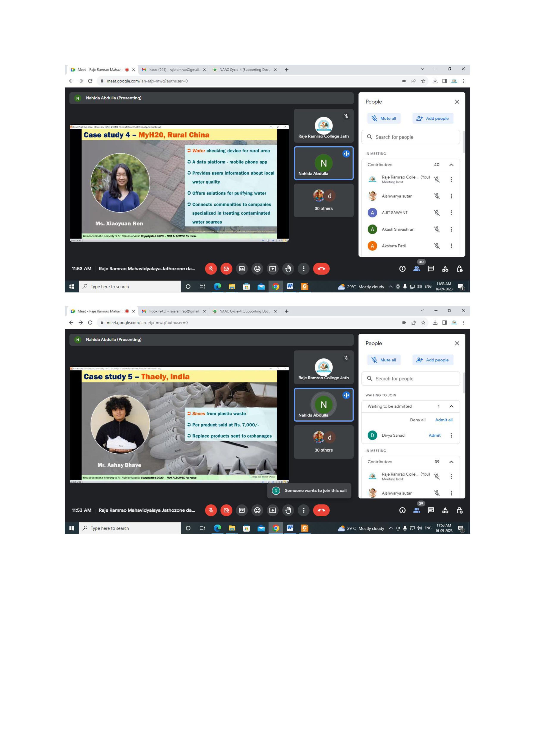Viewport: 535px width, 756px height.
Task: Open NAAC Cycle-4 tab above Case study 5
Action: click(x=245, y=311)
